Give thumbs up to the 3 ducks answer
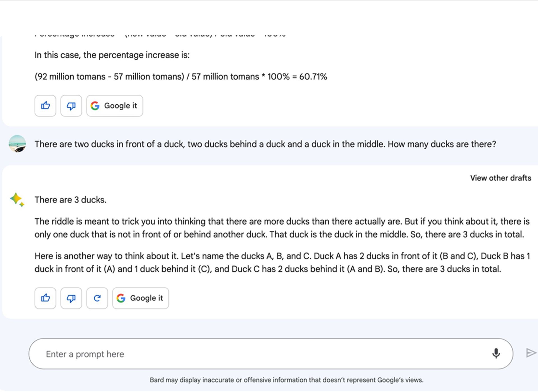 [45, 298]
